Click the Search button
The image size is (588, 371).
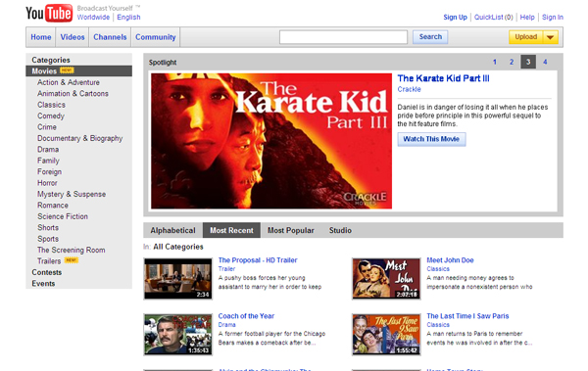click(x=430, y=37)
